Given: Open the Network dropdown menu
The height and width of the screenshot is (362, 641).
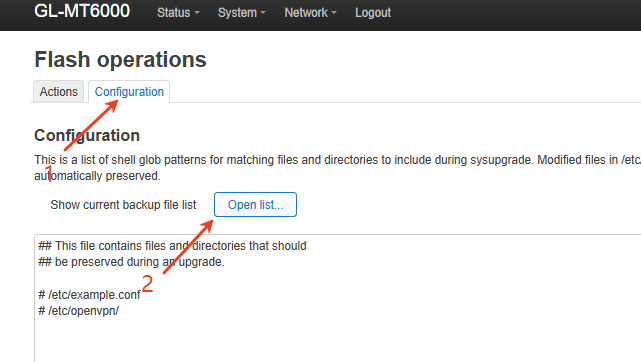Looking at the screenshot, I should [x=310, y=13].
